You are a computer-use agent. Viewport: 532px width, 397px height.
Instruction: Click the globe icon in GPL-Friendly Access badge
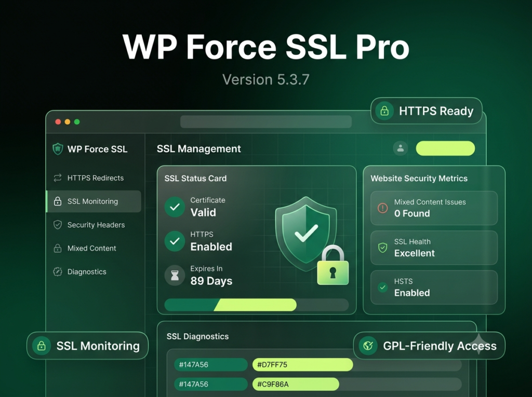pos(368,346)
